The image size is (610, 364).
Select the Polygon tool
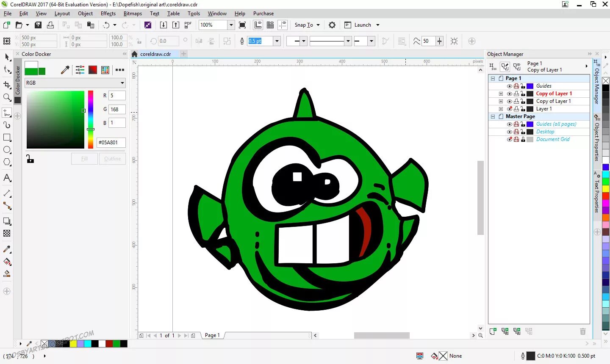[7, 162]
